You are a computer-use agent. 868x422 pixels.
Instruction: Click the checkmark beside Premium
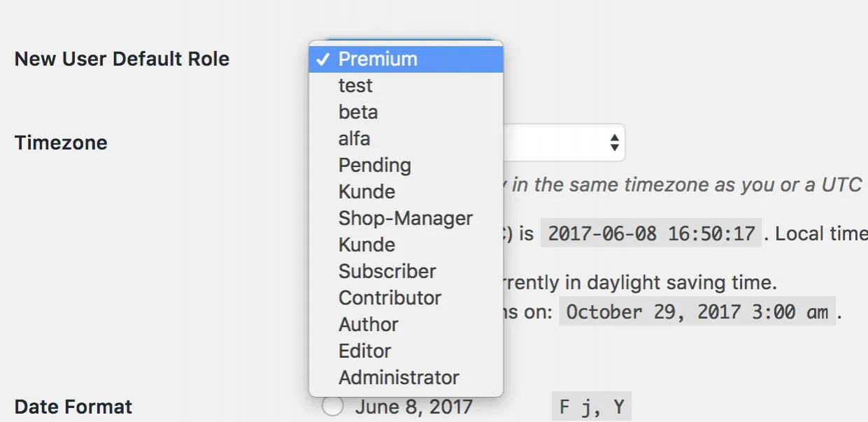[323, 59]
